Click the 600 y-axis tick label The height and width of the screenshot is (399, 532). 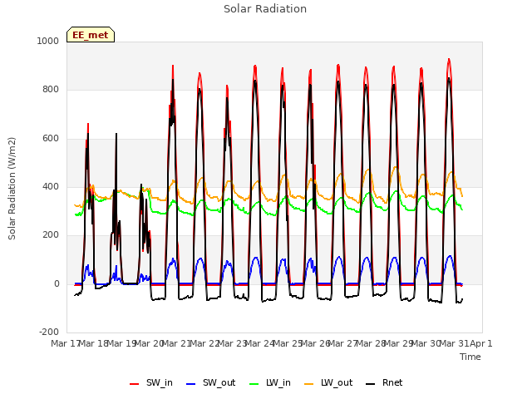[51, 139]
